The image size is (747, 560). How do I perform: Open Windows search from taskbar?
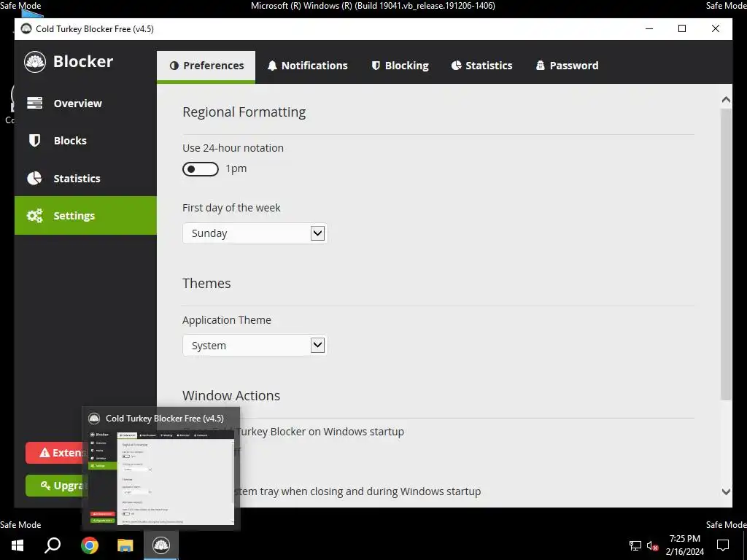pyautogui.click(x=53, y=545)
